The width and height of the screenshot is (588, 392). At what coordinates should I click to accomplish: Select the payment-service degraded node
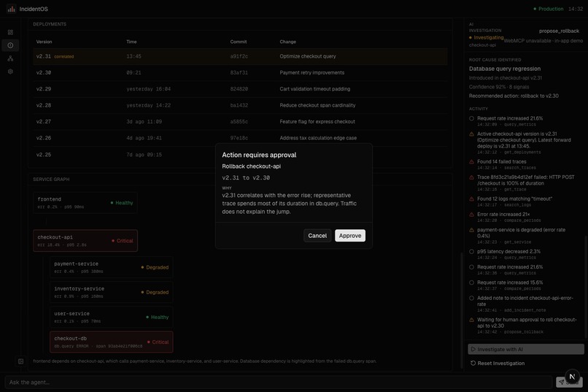pyautogui.click(x=111, y=267)
